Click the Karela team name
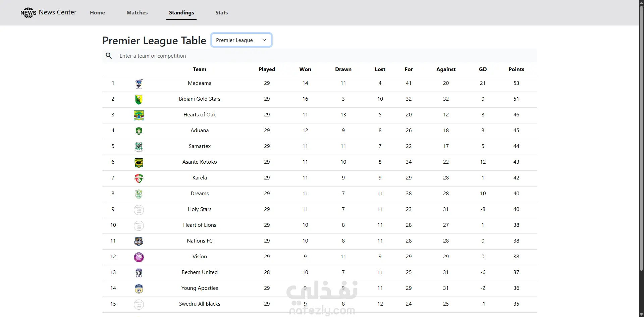644x317 pixels. pos(200,178)
